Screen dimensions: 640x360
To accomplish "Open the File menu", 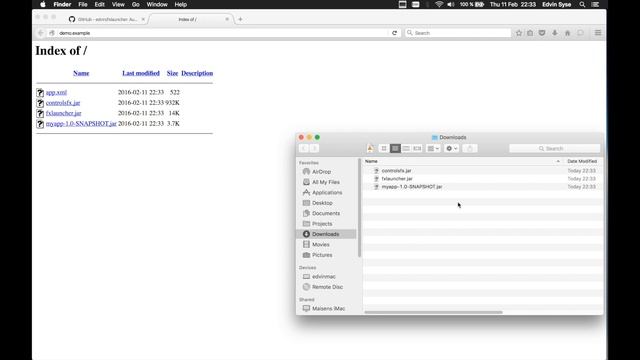I will point(83,4).
